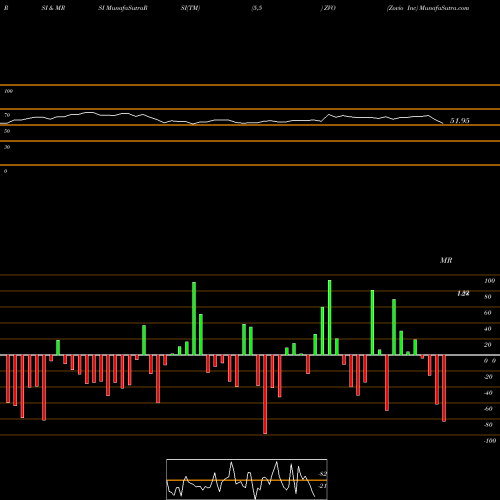Click the "SI(TM)" header text
500x500 pixels.
tap(190, 8)
